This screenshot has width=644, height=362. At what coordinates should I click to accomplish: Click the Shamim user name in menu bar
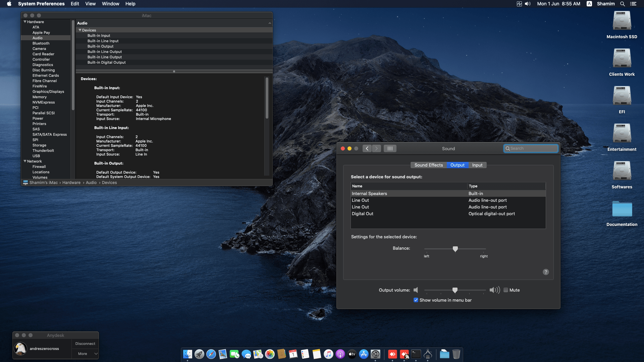pos(606,4)
